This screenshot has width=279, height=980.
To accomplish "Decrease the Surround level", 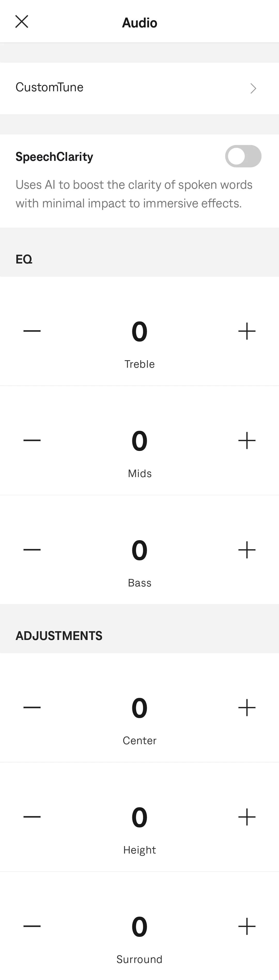I will pyautogui.click(x=32, y=926).
